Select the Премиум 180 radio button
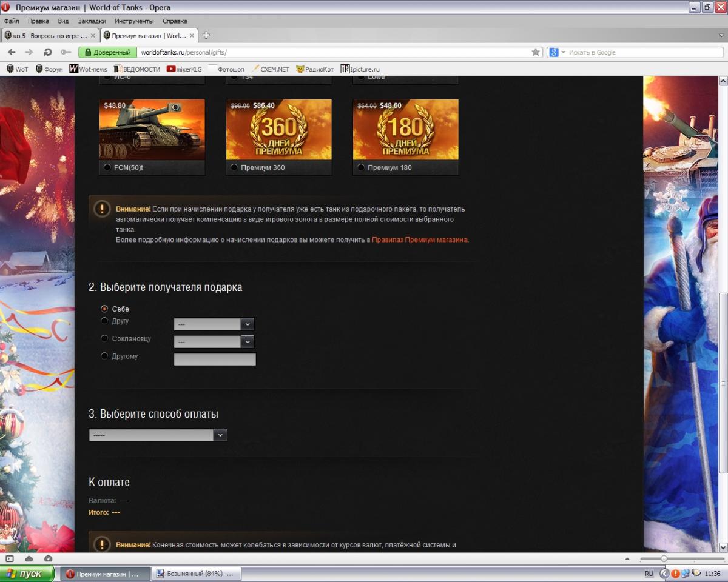 pos(361,167)
